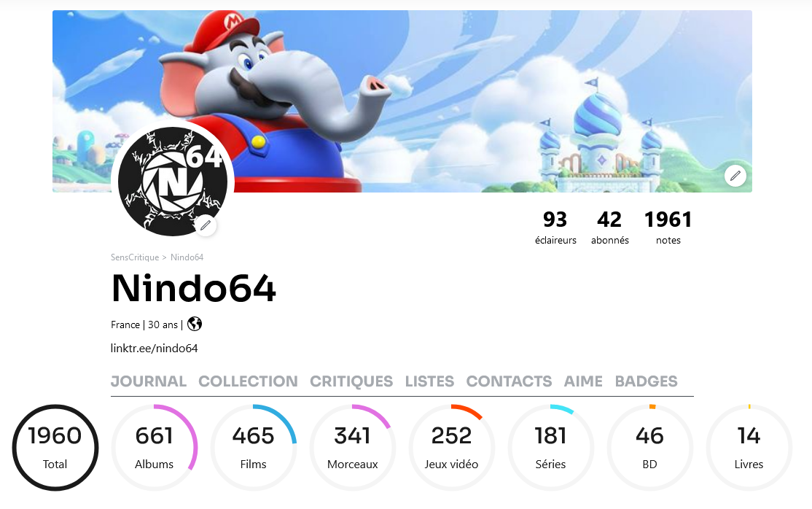Edit the profile avatar with pencil icon
The width and height of the screenshot is (812, 509).
tap(206, 225)
